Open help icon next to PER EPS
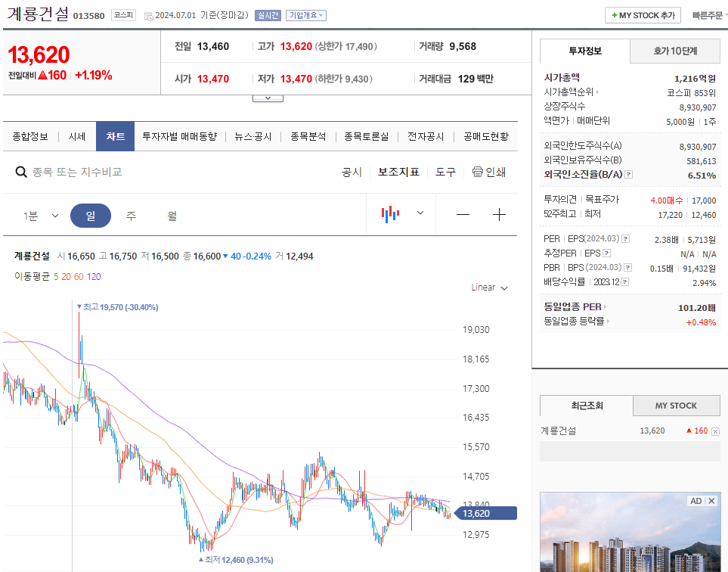728x572 pixels. click(625, 239)
